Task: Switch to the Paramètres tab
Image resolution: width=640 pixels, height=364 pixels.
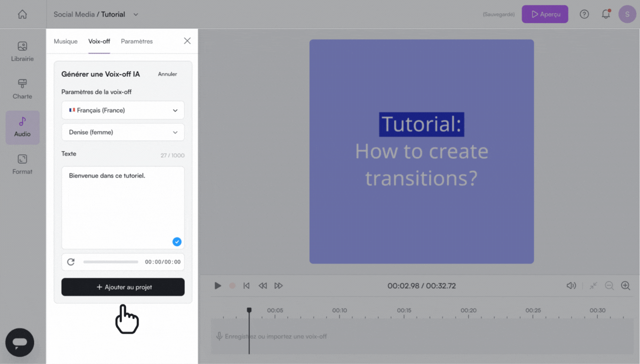Action: pyautogui.click(x=136, y=41)
